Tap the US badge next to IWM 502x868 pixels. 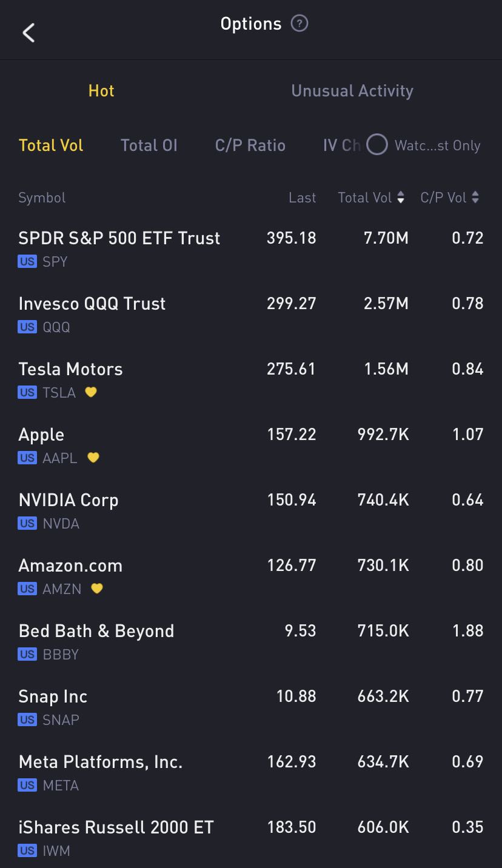point(27,851)
